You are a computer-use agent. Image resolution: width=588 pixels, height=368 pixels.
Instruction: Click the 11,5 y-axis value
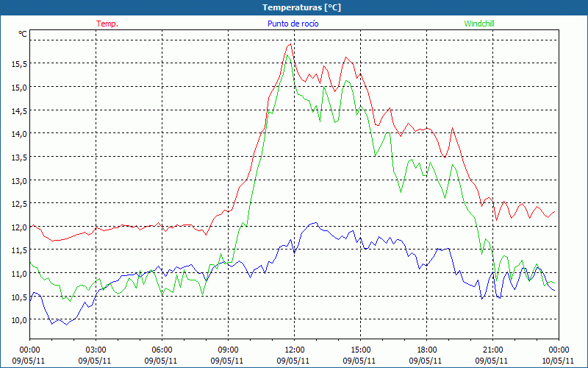pos(19,250)
